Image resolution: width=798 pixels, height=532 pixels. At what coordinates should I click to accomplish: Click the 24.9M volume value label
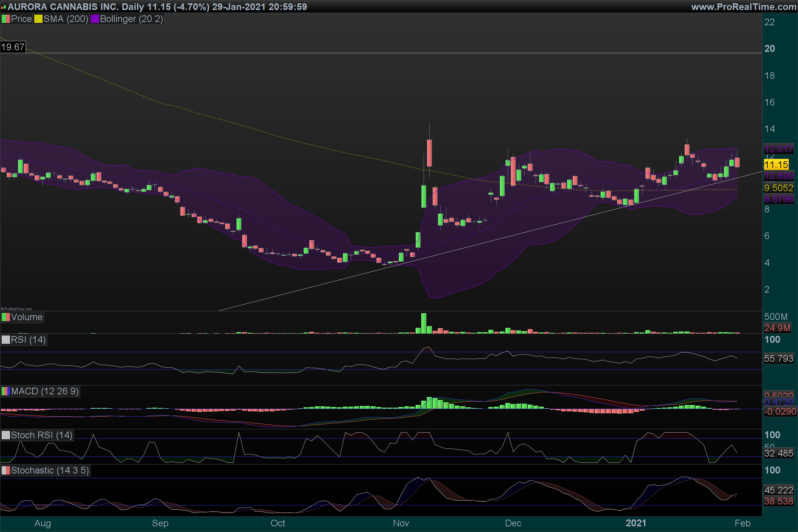tap(777, 328)
